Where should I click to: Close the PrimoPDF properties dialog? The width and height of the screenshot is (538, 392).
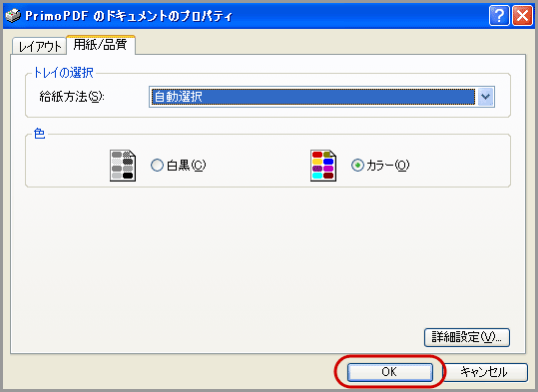(522, 15)
